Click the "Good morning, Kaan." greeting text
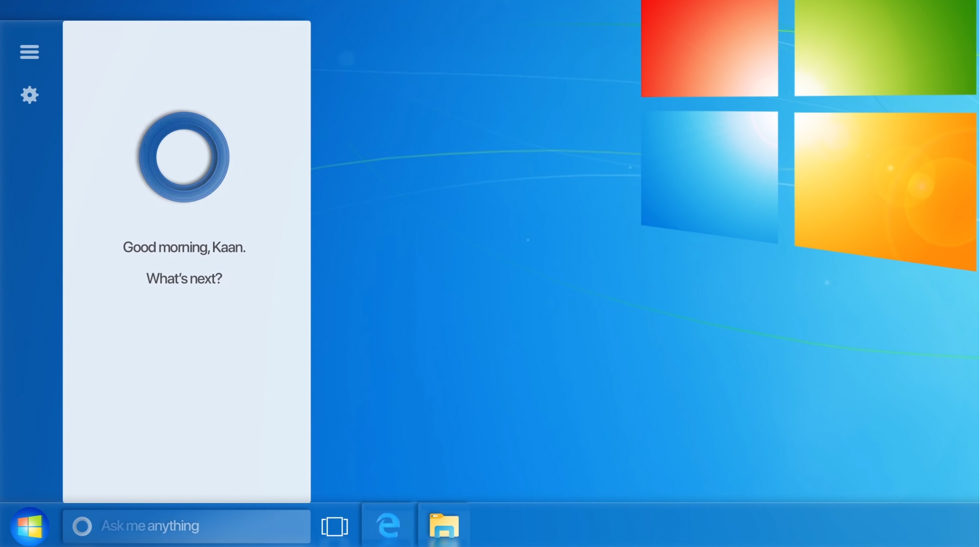This screenshot has height=547, width=980. point(184,247)
